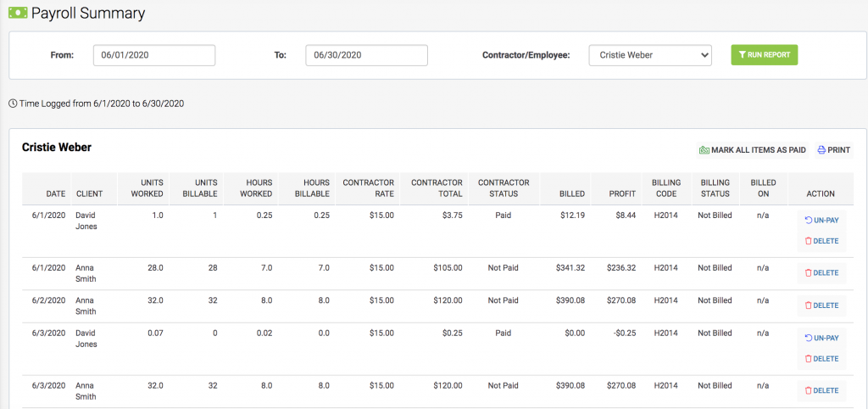Delete the 6/1/2020 David Jones entry
868x409 pixels.
(x=821, y=241)
